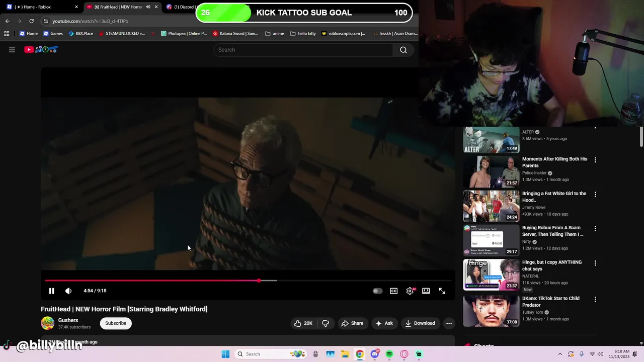Open options for 'DKane: TikTok Star' video
The image size is (644, 362).
pos(595,299)
